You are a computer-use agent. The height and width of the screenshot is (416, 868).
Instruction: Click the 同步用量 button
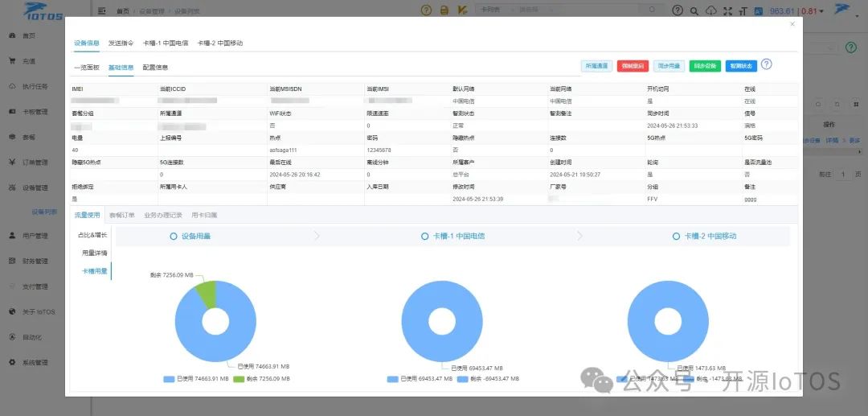pyautogui.click(x=669, y=66)
